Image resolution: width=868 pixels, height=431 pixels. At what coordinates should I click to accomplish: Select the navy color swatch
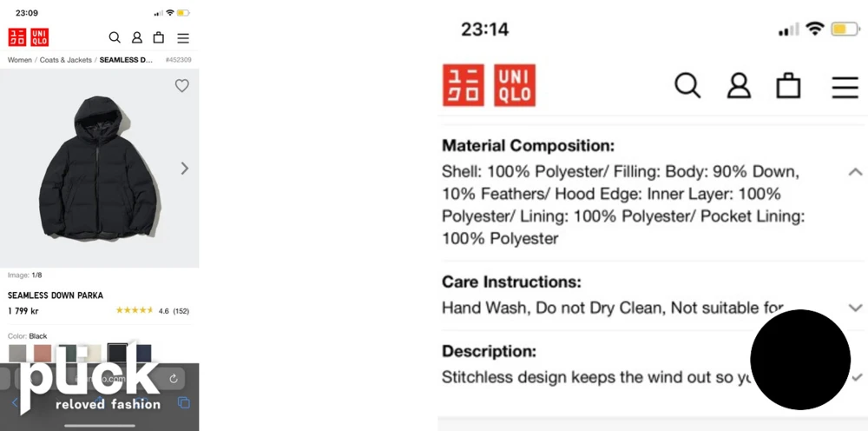(x=143, y=353)
